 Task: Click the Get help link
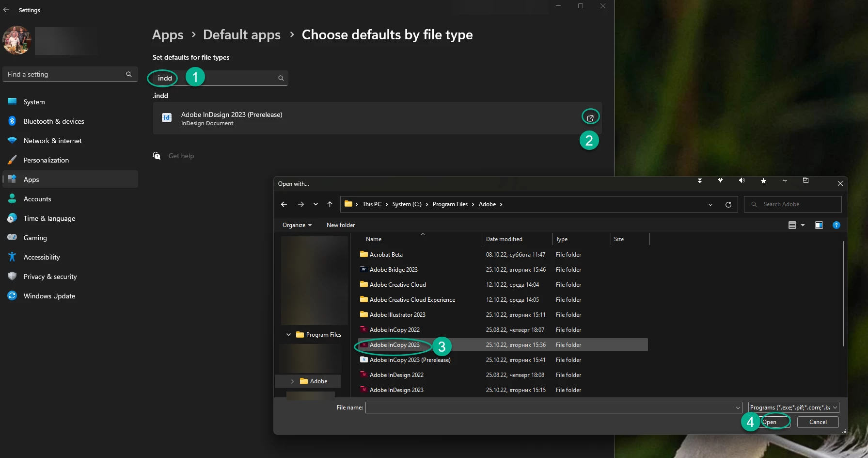coord(181,156)
